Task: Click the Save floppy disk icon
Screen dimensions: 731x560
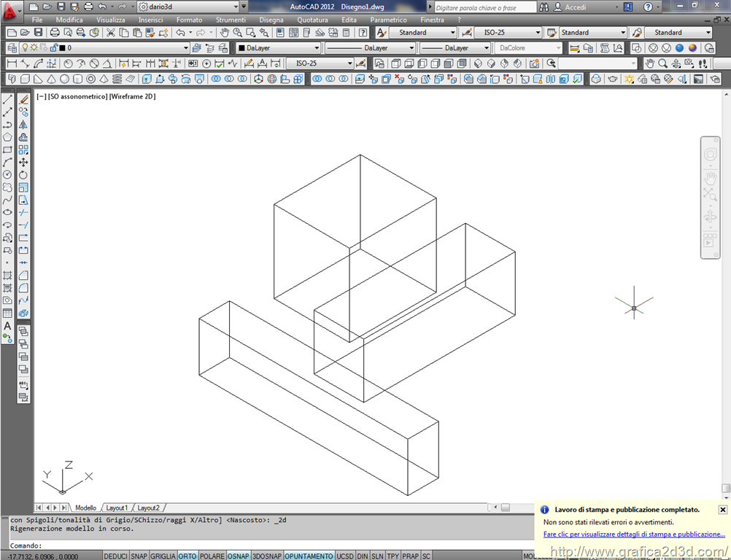Action: (37, 33)
